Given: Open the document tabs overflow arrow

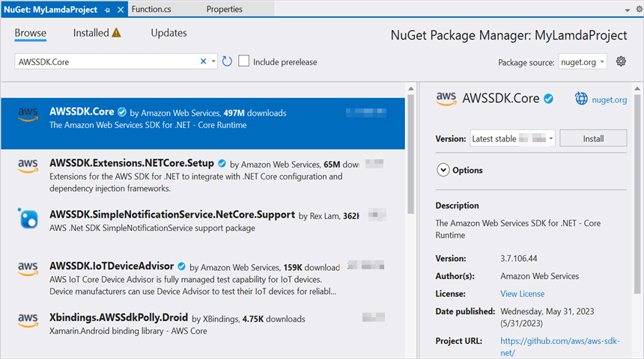Looking at the screenshot, I should point(628,10).
